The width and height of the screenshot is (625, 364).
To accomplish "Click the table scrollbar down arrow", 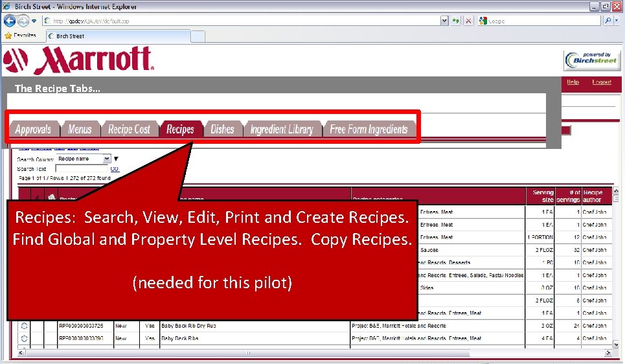I will click(x=616, y=345).
